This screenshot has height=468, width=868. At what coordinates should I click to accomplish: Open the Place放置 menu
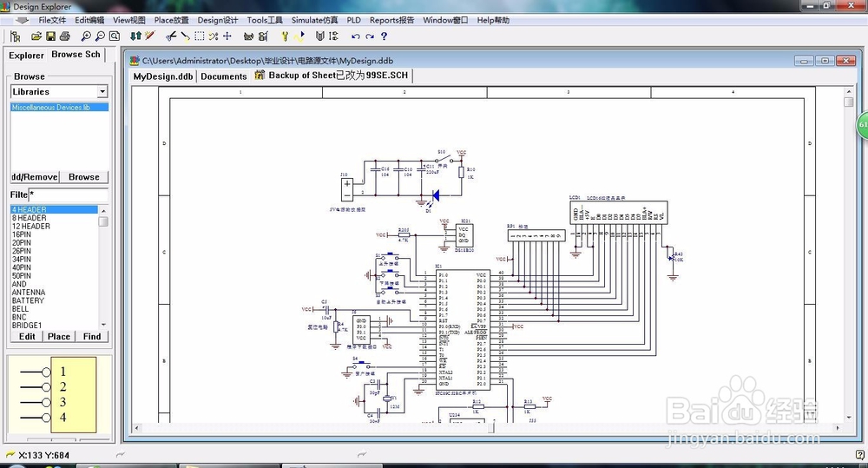click(x=172, y=21)
